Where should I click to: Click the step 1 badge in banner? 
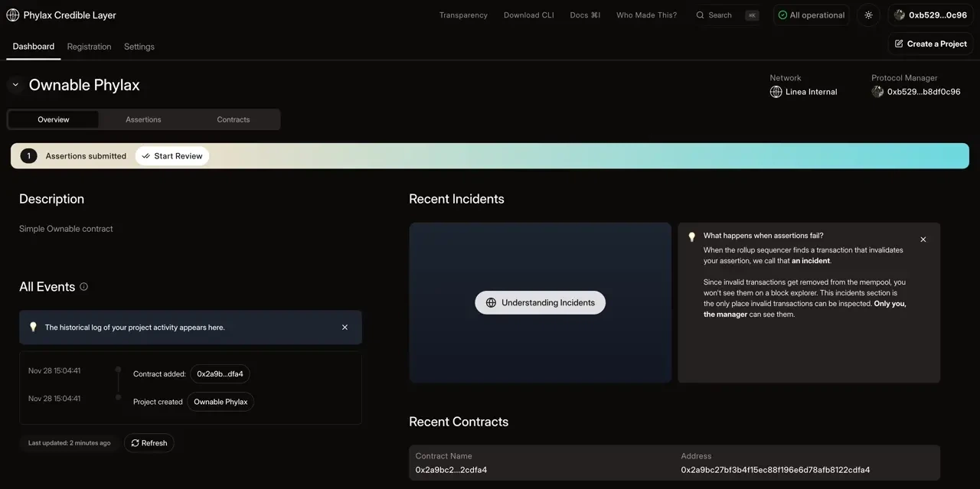tap(28, 156)
